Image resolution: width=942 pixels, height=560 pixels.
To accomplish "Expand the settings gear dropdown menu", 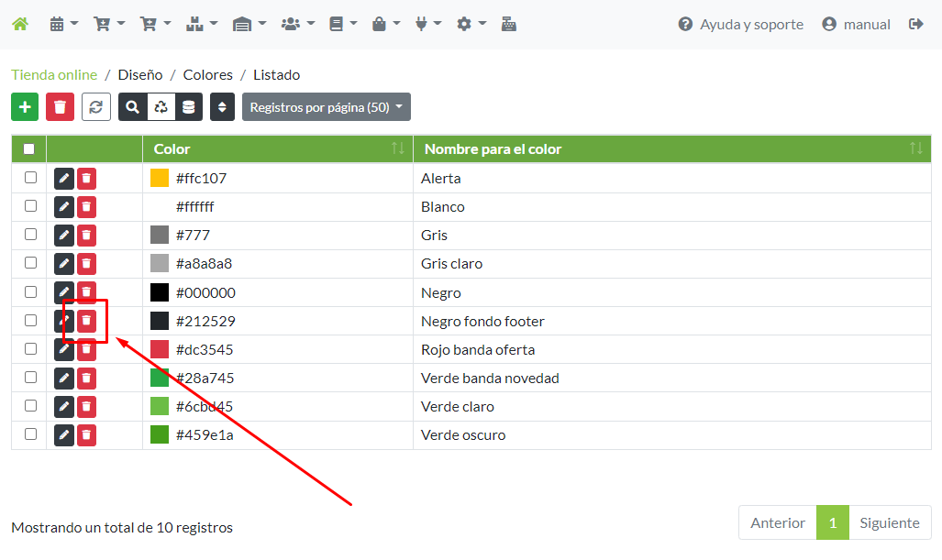I will pyautogui.click(x=471, y=24).
